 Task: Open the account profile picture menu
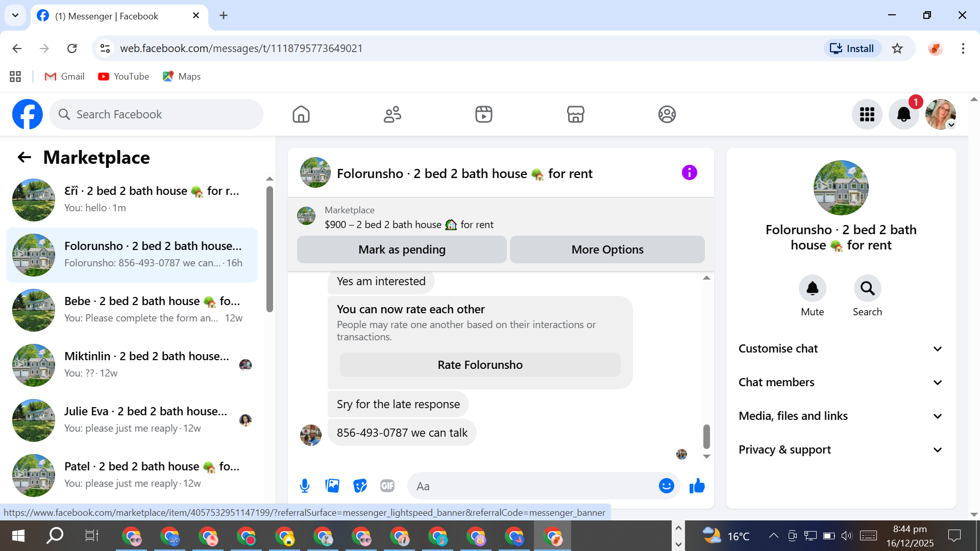coord(940,114)
